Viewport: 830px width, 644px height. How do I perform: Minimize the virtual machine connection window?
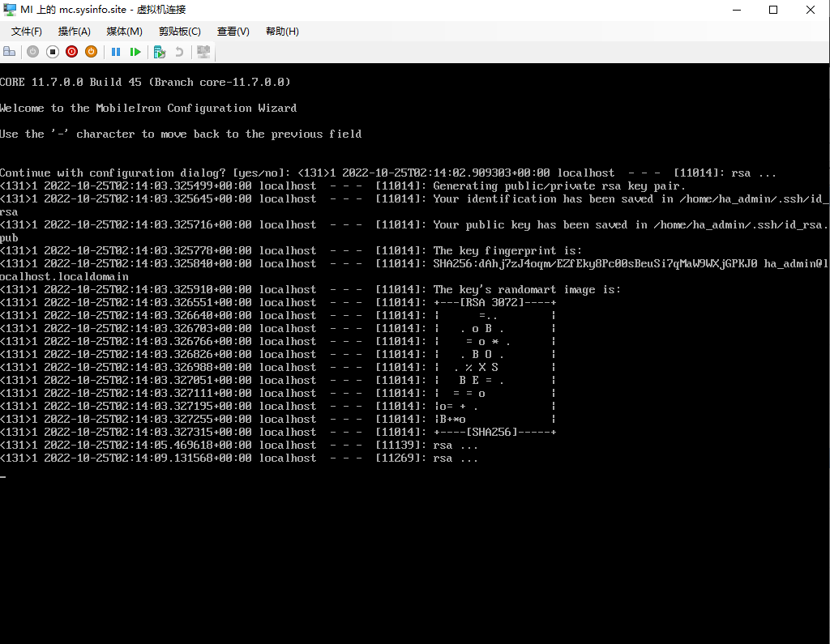point(737,10)
